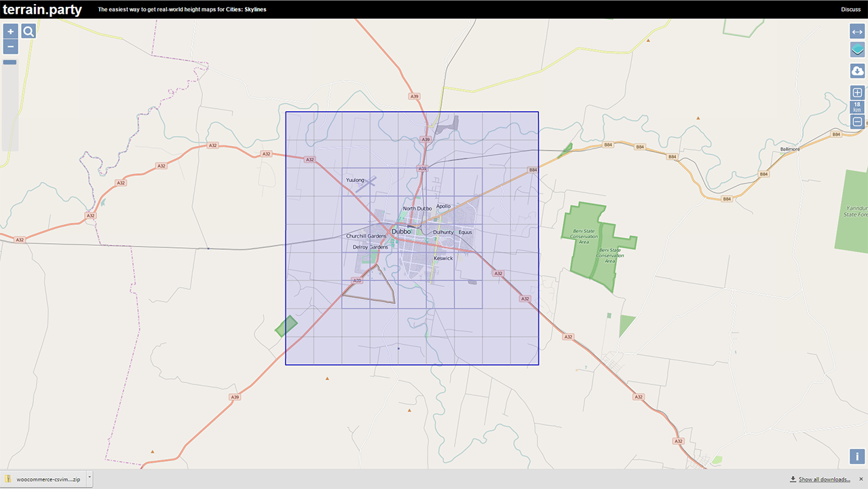Expand the downloaded zip file options arrow
868x489 pixels.
click(x=89, y=479)
